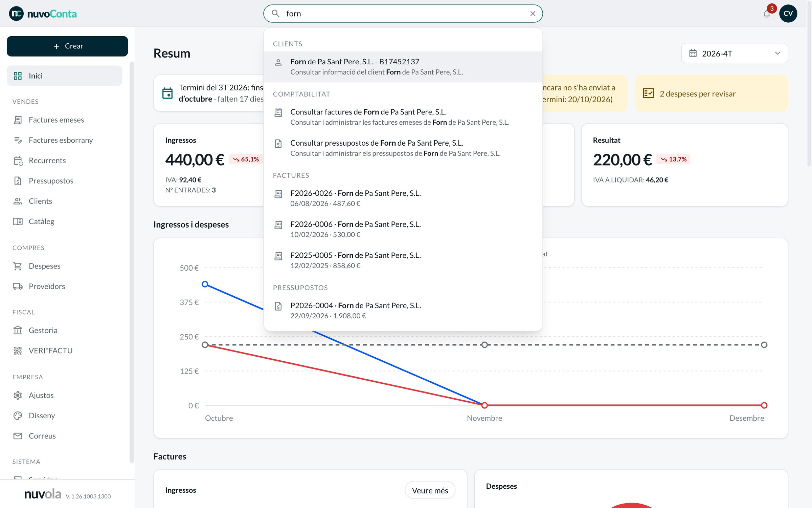The height and width of the screenshot is (508, 812).
Task: Click the Disseny palette icon
Action: tap(18, 416)
